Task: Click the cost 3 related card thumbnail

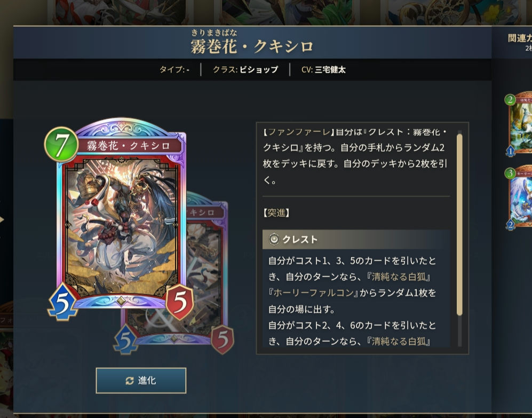Action: (520, 198)
